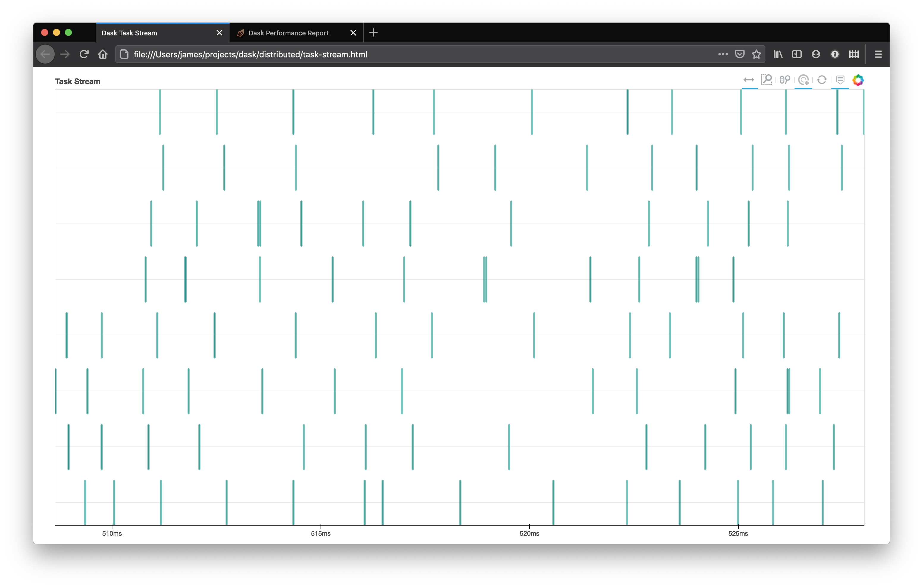Click the green fullscreen window button

click(x=68, y=33)
